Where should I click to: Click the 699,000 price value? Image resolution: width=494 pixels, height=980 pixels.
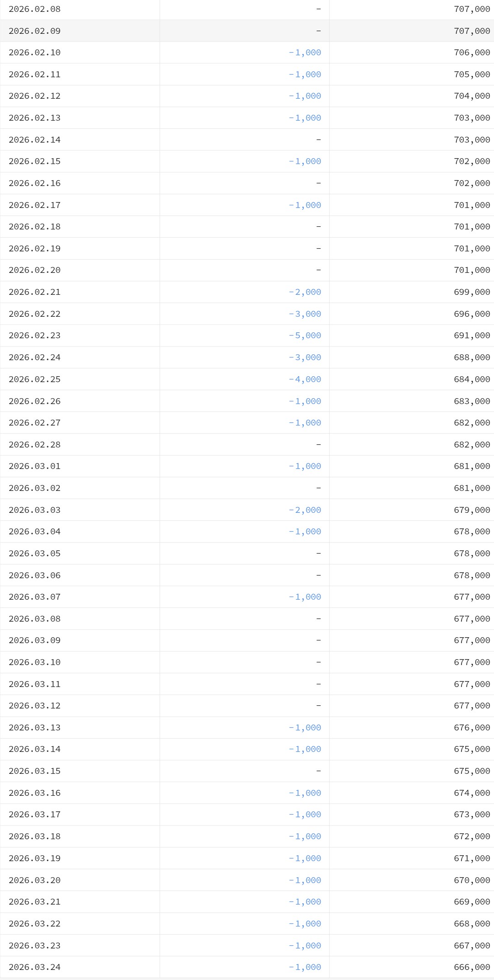472,292
